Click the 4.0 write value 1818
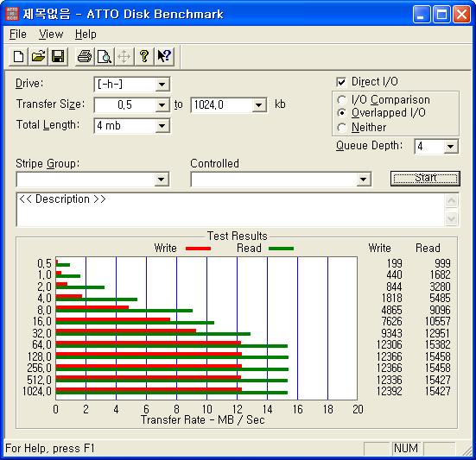Image resolution: width=476 pixels, height=460 pixels. pos(392,298)
